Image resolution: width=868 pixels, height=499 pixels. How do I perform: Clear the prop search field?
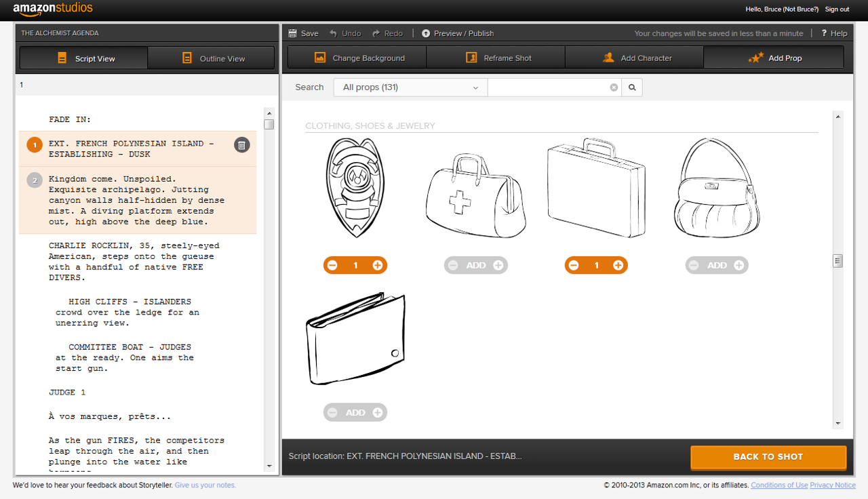point(614,87)
